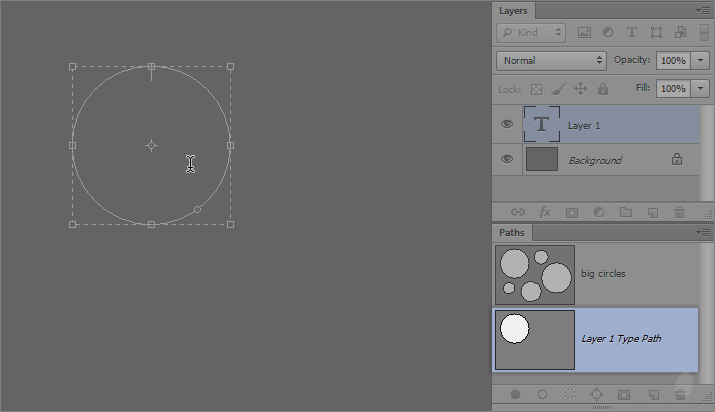The image size is (715, 412).
Task: Expand the Opacity slider dropdown arrow
Action: (700, 60)
